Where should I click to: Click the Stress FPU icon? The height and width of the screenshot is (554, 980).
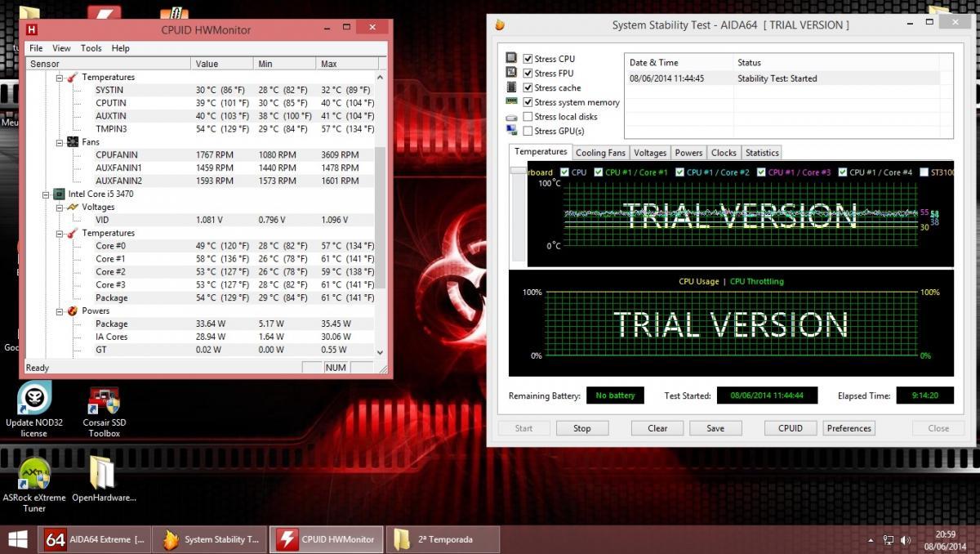pyautogui.click(x=511, y=73)
